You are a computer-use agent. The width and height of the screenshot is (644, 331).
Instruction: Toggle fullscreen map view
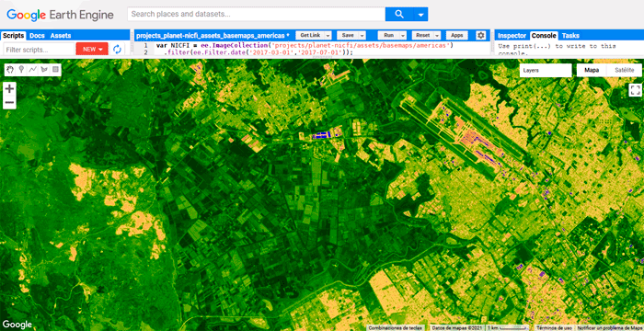635,90
